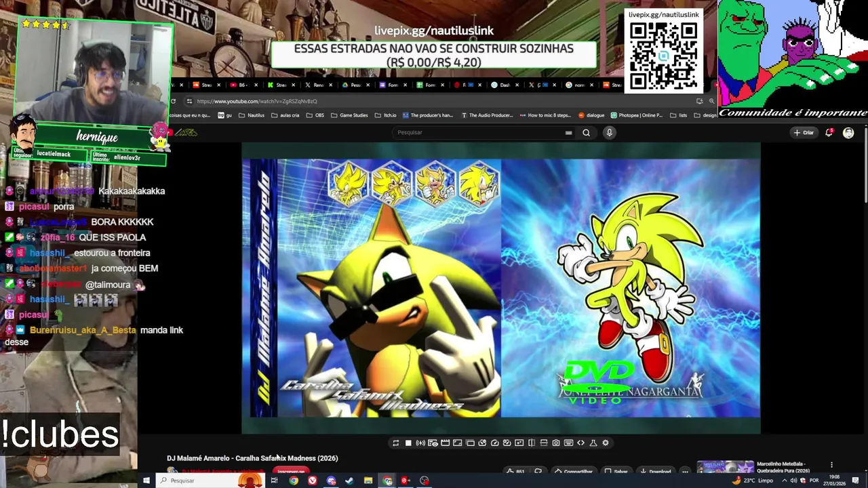This screenshot has height=488, width=868.
Task: Open the OBS bookmarks folder
Action: [316, 115]
